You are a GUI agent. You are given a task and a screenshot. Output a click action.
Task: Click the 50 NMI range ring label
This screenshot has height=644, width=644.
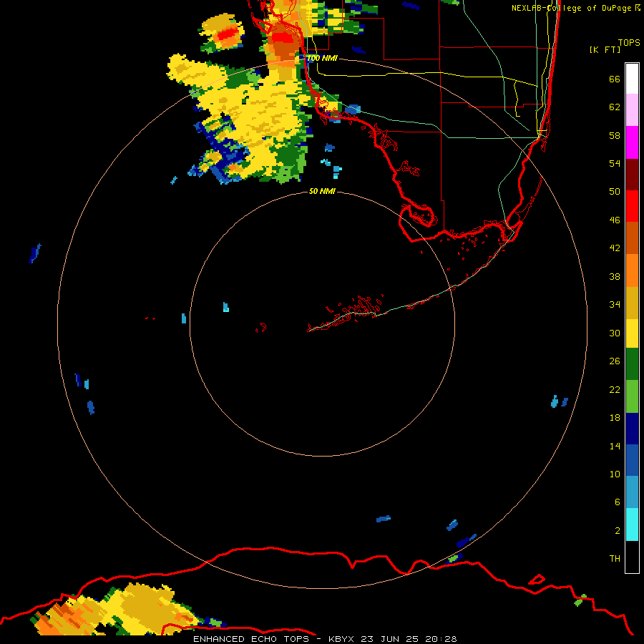[322, 191]
